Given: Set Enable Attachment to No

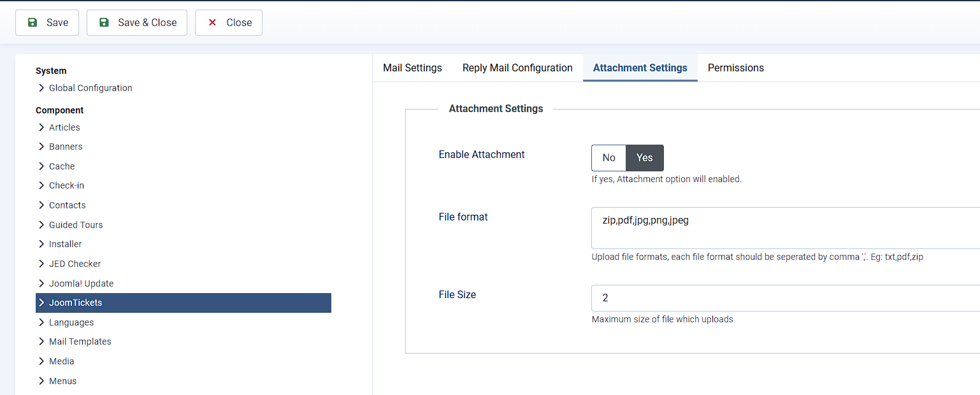Looking at the screenshot, I should click(x=609, y=158).
